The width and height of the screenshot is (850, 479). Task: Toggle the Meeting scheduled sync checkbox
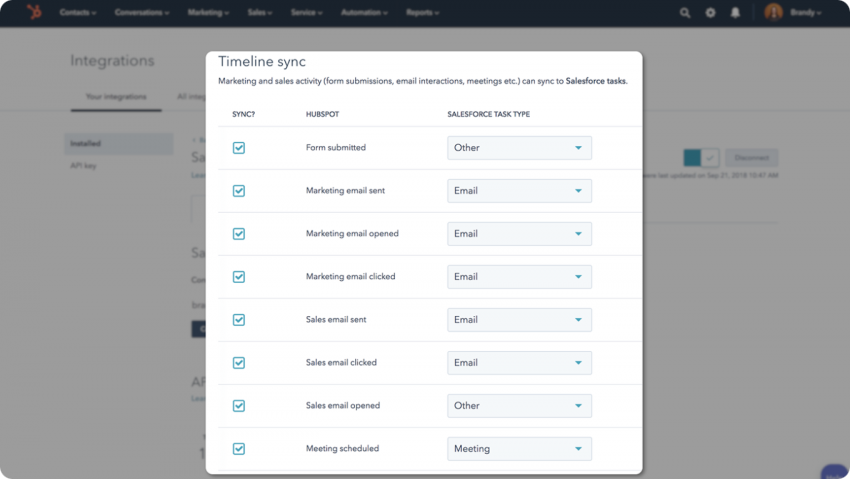239,449
